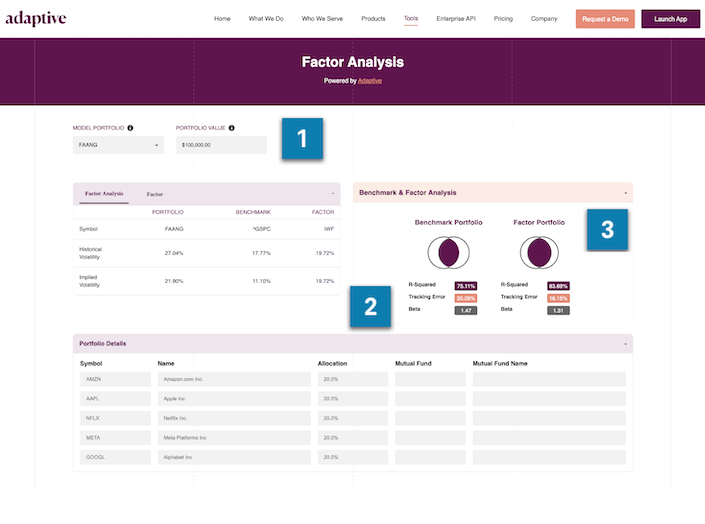This screenshot has width=705, height=524.
Task: Collapse the Portfolio Details panel
Action: tap(625, 344)
